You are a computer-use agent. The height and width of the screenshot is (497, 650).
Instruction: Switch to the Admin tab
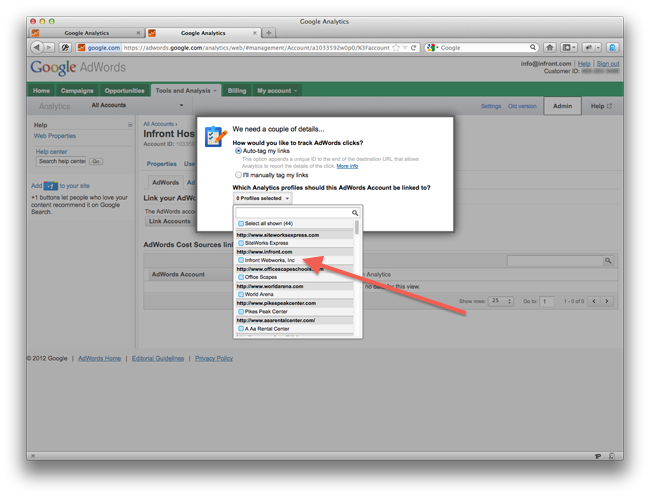tap(562, 106)
